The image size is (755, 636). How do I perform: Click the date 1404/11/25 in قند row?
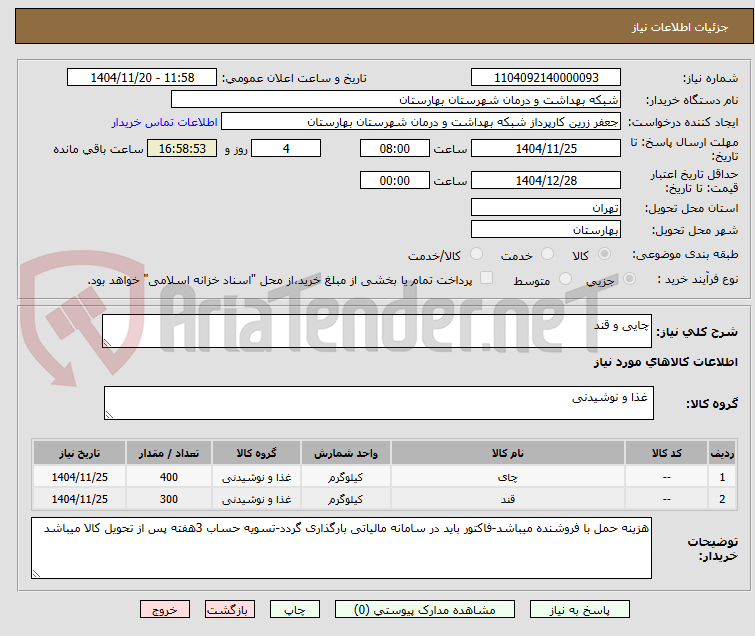pyautogui.click(x=79, y=499)
